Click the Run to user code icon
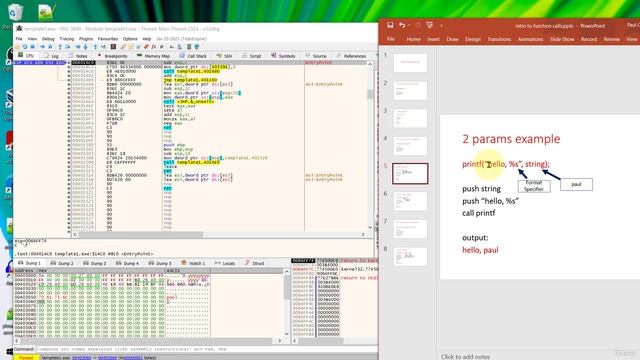The width and height of the screenshot is (640, 360). [103, 47]
